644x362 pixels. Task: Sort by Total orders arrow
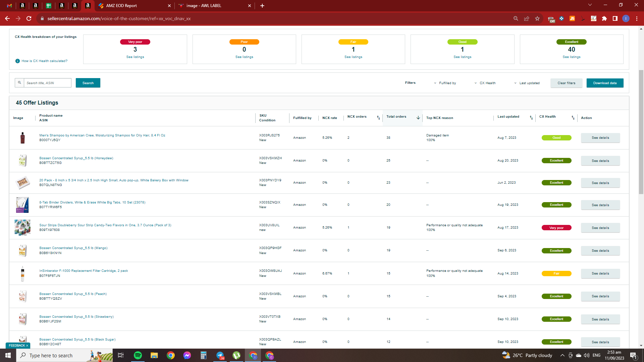tap(418, 118)
